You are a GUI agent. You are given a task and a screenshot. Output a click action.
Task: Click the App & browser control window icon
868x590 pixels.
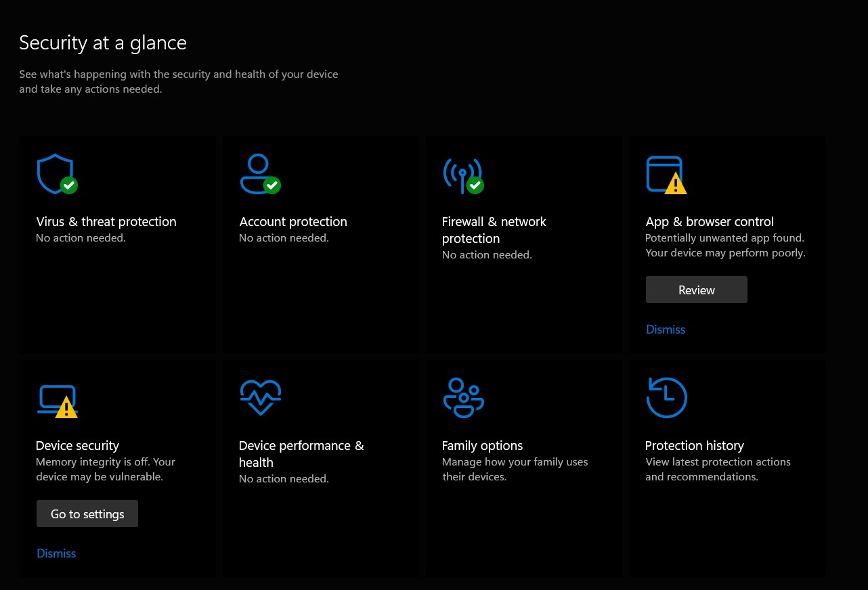coord(665,175)
